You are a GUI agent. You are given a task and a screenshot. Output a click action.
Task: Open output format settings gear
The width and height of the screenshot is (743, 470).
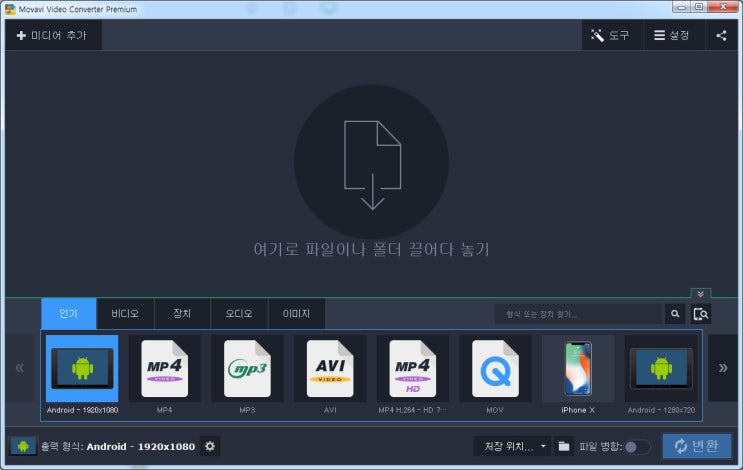coord(210,446)
